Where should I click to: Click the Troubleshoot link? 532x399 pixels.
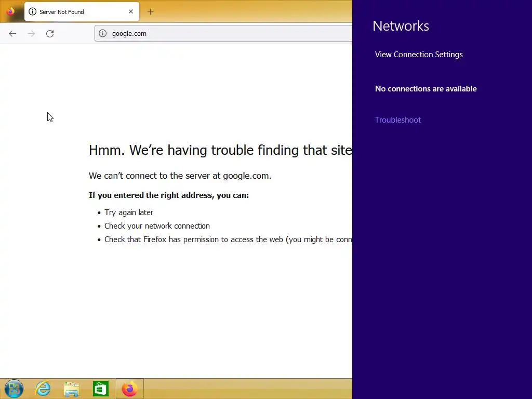coord(397,120)
